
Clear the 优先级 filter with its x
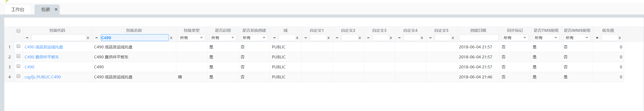point(620,38)
